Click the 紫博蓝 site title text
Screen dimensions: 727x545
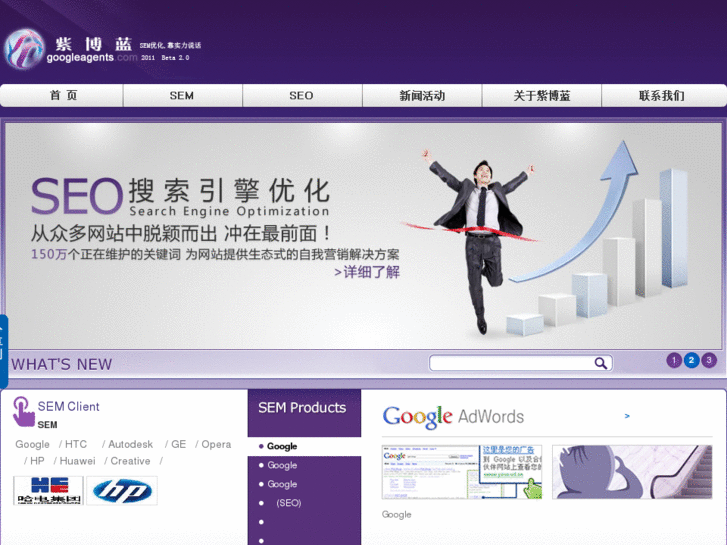pyautogui.click(x=94, y=44)
